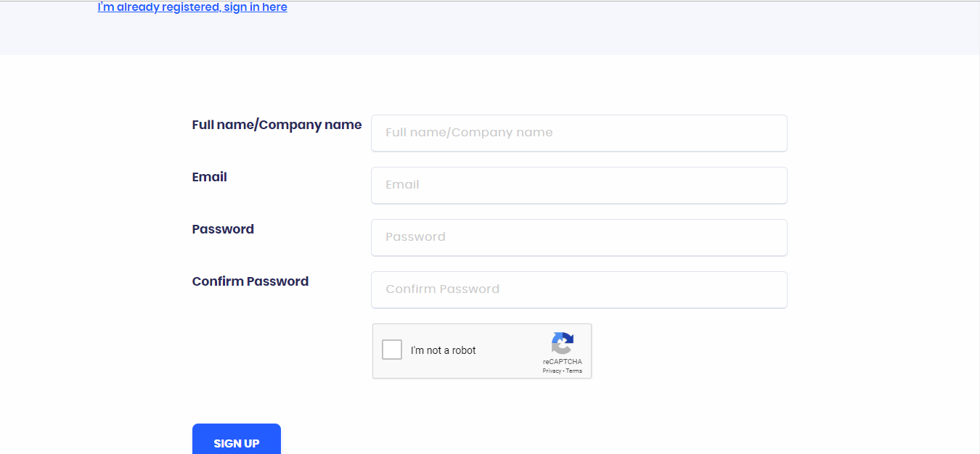Click the Password placeholder text

pyautogui.click(x=415, y=236)
